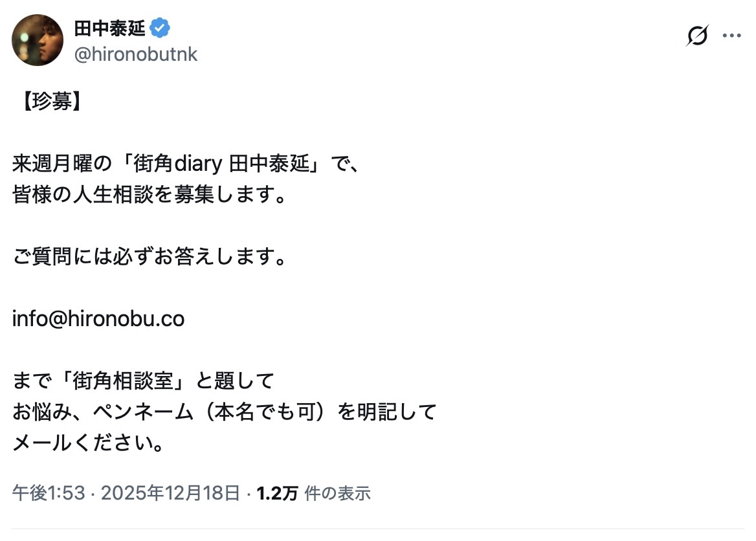The width and height of the screenshot is (756, 541).
Task: Click the display name 田中泰延 in header
Action: pos(110,28)
